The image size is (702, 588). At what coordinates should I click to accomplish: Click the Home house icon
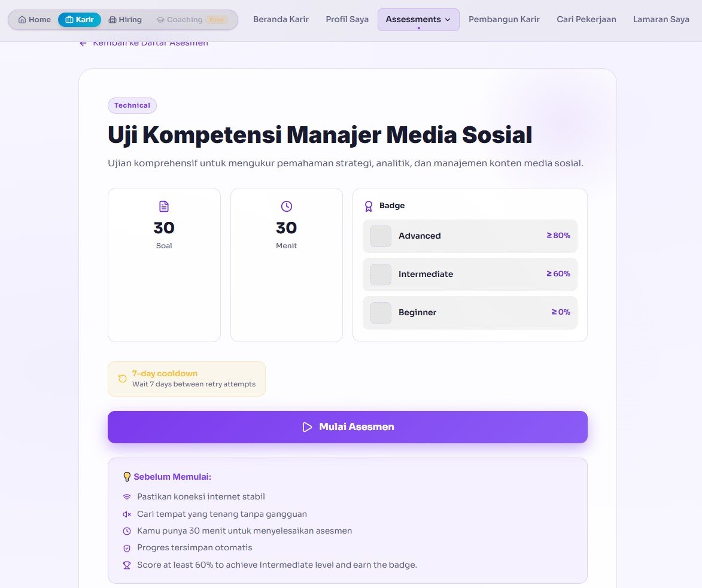22,20
